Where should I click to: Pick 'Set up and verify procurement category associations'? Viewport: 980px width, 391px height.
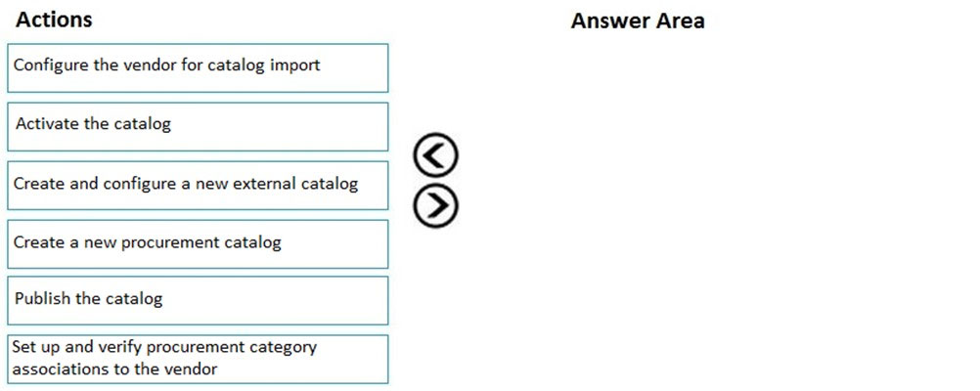click(198, 359)
